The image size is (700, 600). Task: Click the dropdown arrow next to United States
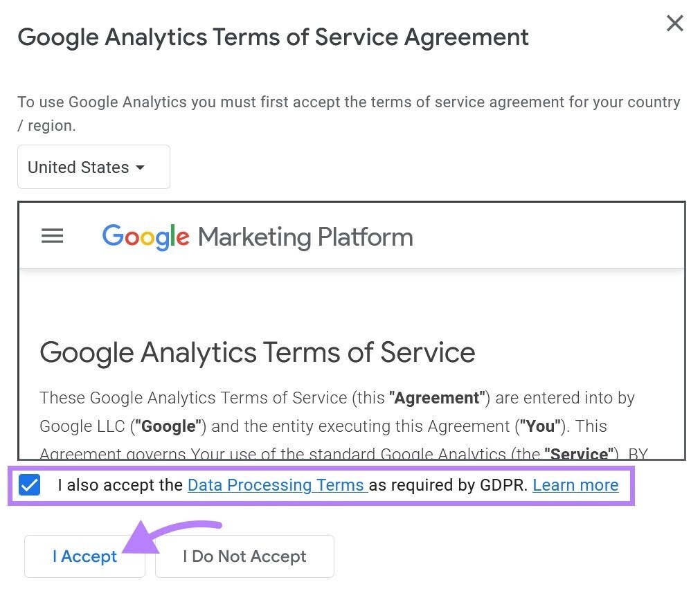[x=141, y=167]
